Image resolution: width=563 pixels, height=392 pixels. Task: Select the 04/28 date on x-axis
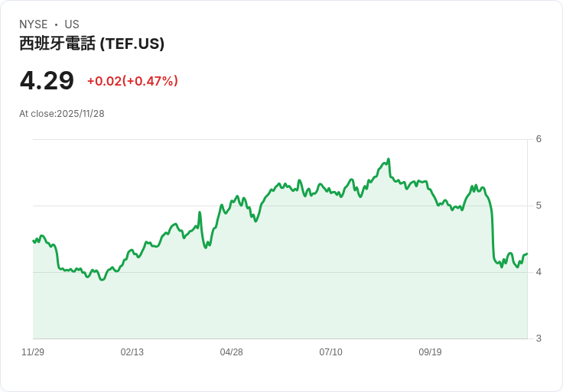[x=232, y=352]
